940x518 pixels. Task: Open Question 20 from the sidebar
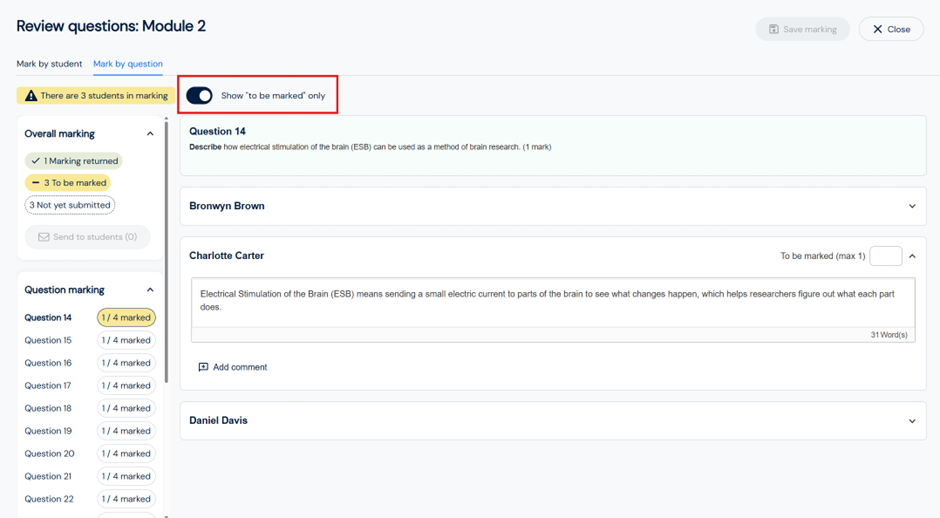coord(49,454)
